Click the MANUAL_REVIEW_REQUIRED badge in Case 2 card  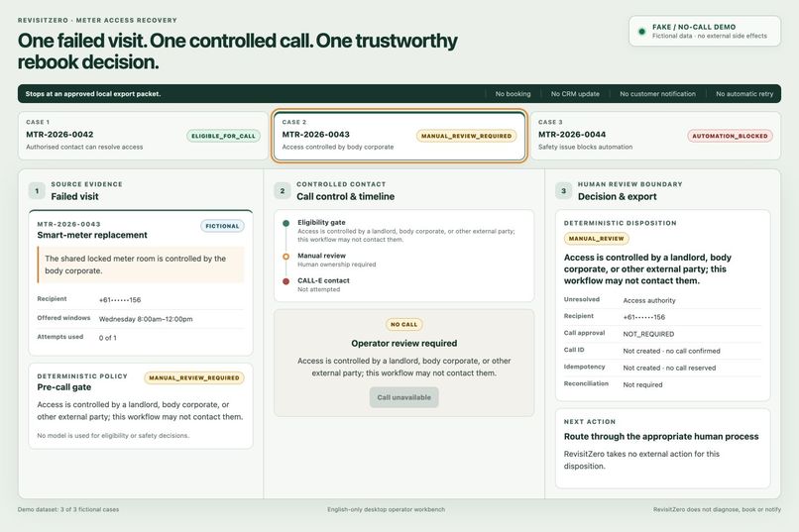coord(466,136)
